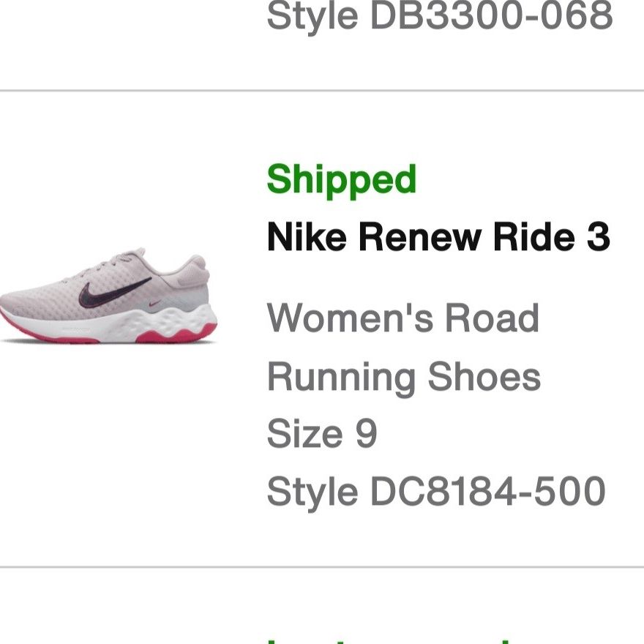Image resolution: width=644 pixels, height=644 pixels.
Task: Click the divider line above Shipped item
Action: coord(322,90)
